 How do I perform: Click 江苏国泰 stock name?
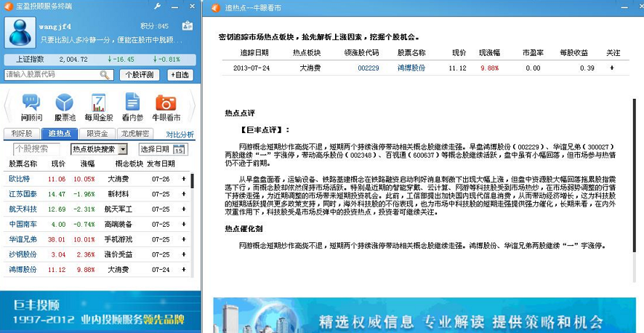pyautogui.click(x=23, y=194)
